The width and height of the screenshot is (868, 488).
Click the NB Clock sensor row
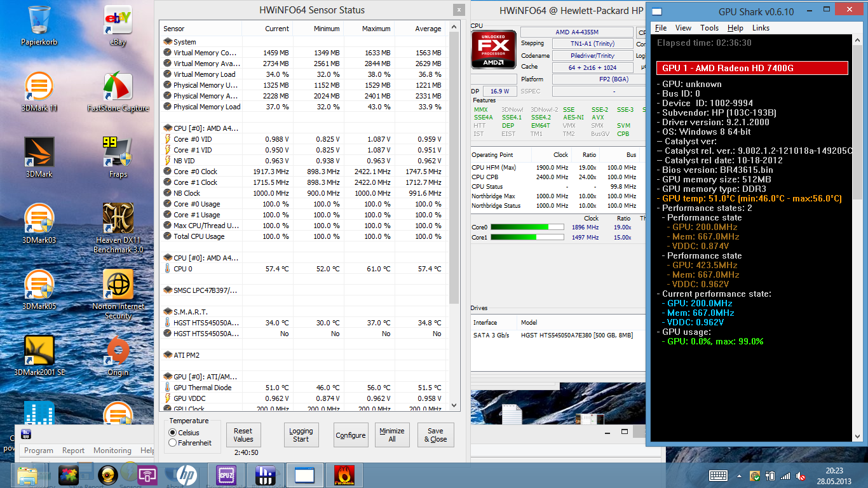(302, 193)
